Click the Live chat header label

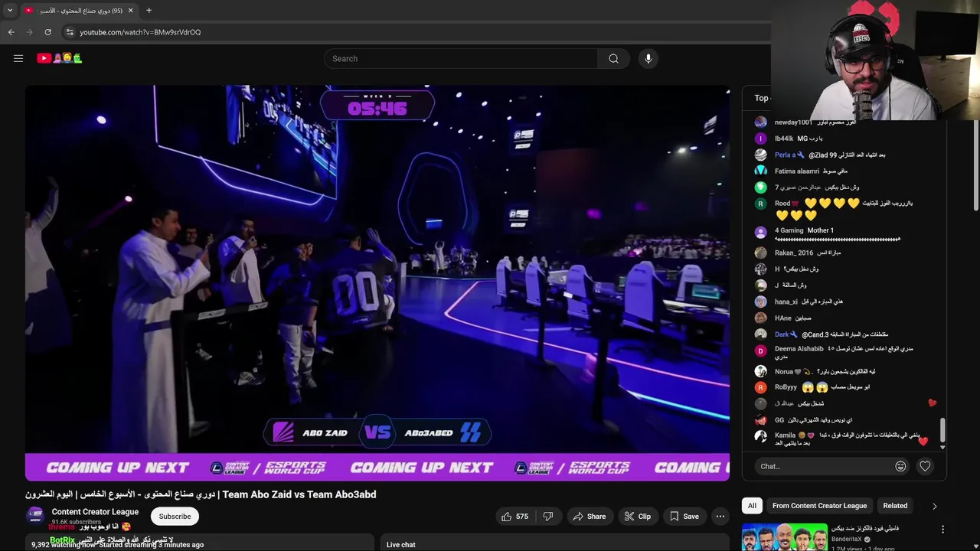coord(400,545)
